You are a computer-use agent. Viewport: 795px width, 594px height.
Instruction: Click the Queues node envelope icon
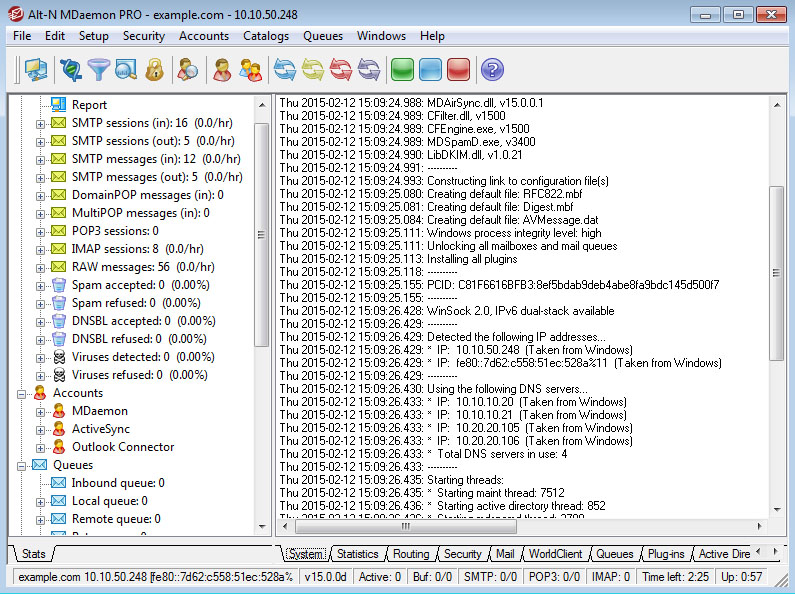pyautogui.click(x=40, y=465)
